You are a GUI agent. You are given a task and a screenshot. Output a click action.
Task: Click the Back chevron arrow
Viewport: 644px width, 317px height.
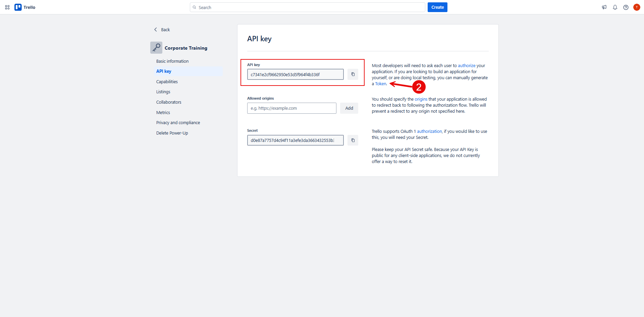(156, 30)
